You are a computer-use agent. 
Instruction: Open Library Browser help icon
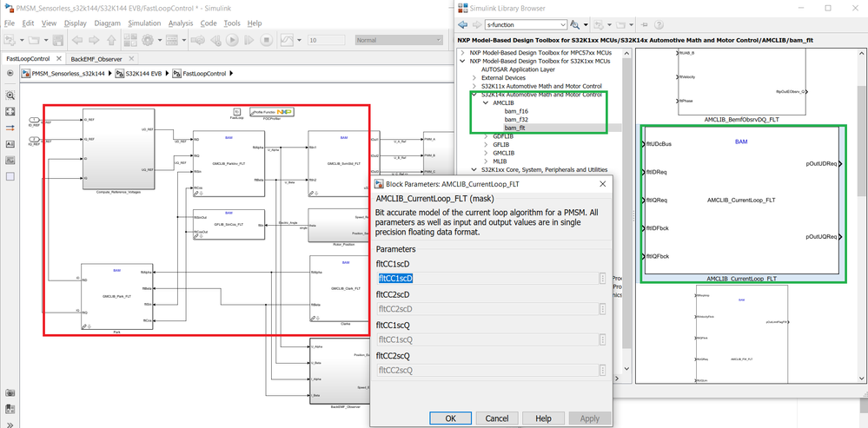pos(659,24)
